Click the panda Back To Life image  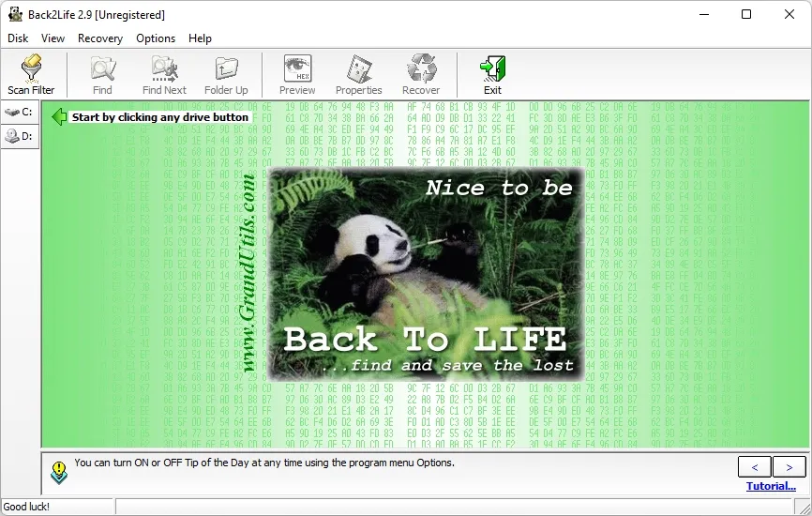[427, 274]
